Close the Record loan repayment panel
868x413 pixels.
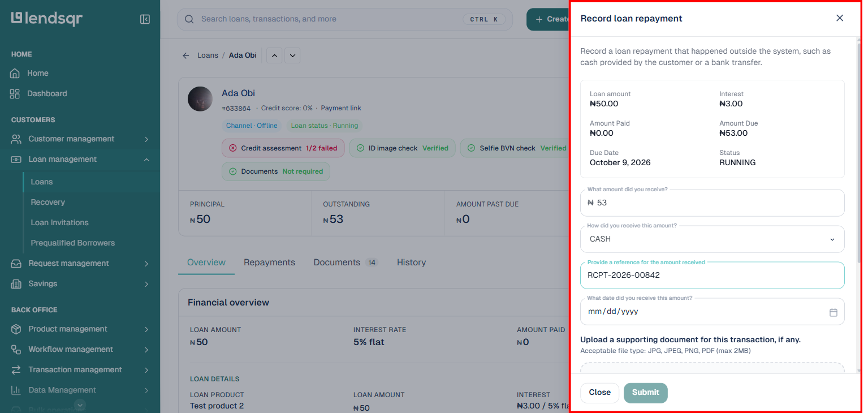tap(840, 18)
